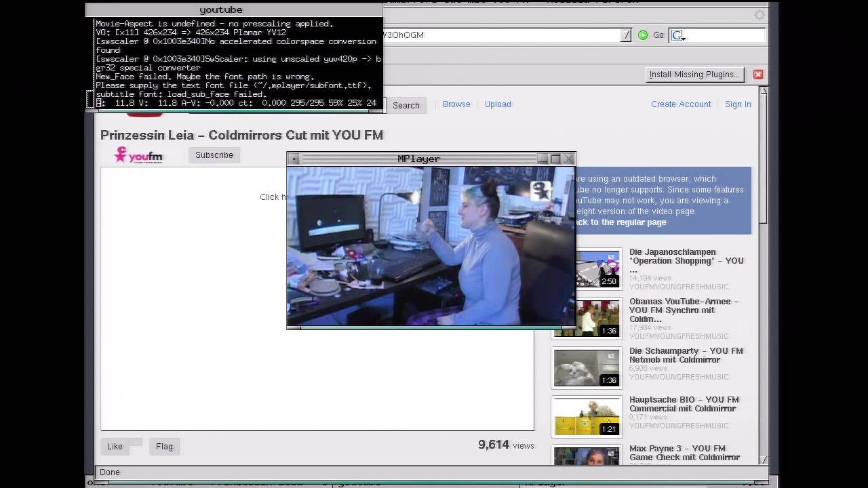This screenshot has width=868, height=488.
Task: Open Hauptsache BIO Commercial title link
Action: point(684,404)
